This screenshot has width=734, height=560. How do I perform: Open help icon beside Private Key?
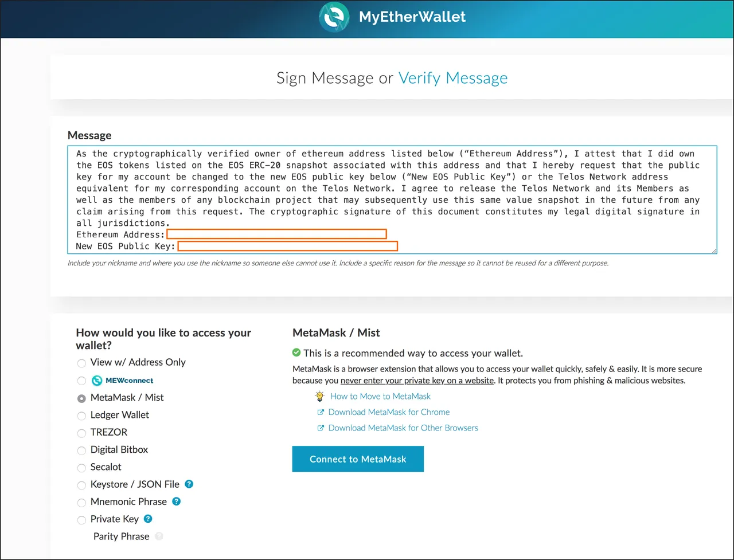point(148,519)
